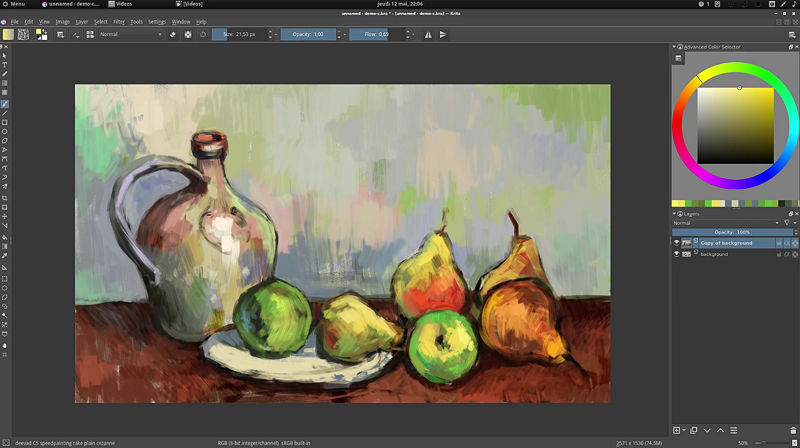This screenshot has height=448, width=800.
Task: Select the Freehand Brush tool
Action: 5,104
